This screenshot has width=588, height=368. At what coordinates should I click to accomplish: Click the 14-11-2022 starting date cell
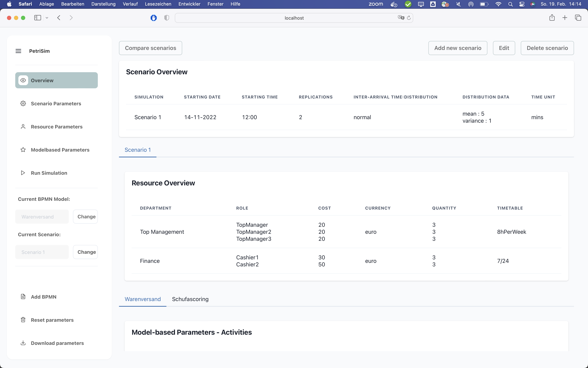(x=200, y=117)
